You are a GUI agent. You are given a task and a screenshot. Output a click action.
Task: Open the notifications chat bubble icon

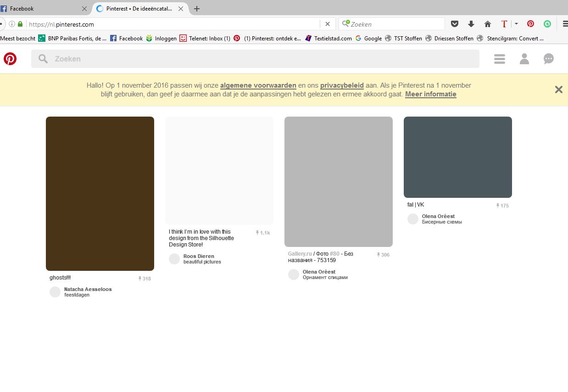549,59
